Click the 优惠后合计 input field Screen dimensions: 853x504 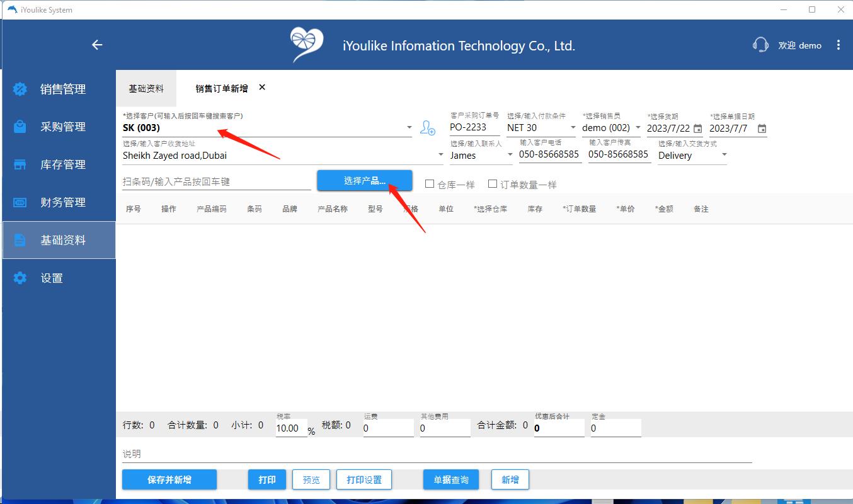click(559, 428)
